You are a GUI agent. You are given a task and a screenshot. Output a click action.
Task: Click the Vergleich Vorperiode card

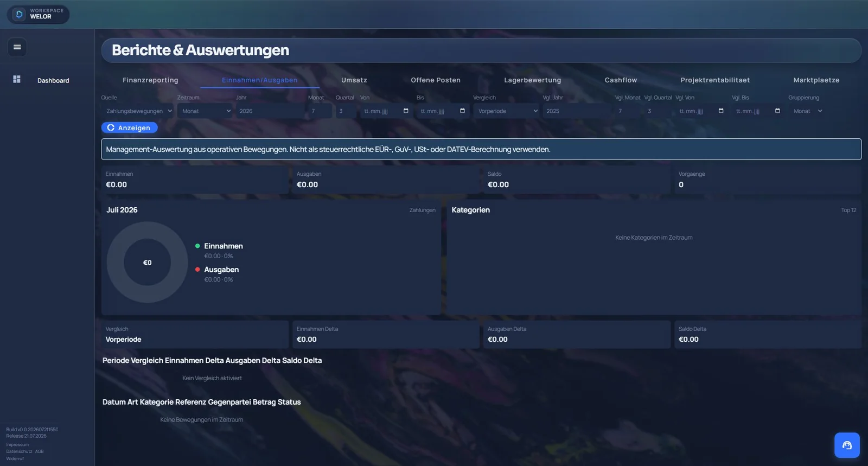coord(195,334)
